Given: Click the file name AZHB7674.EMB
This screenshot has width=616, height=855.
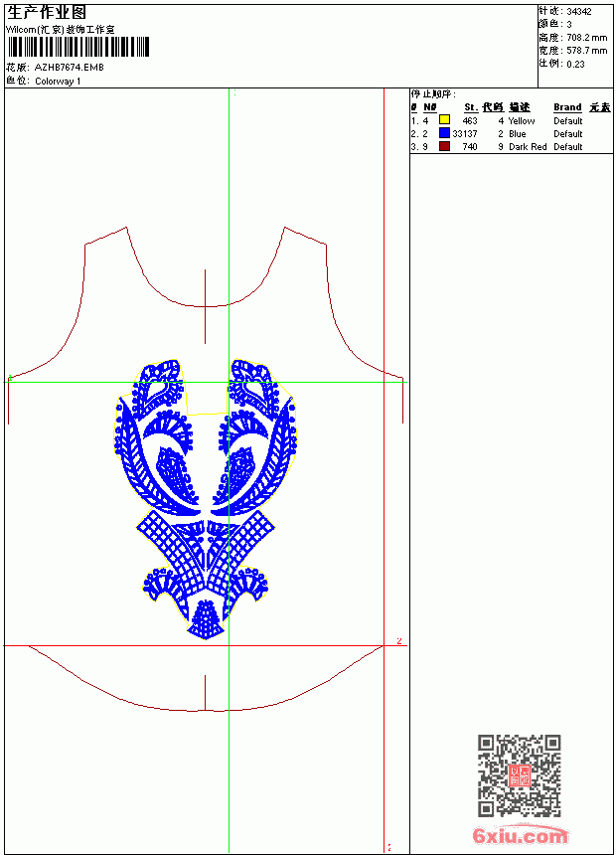Looking at the screenshot, I should coord(69,68).
